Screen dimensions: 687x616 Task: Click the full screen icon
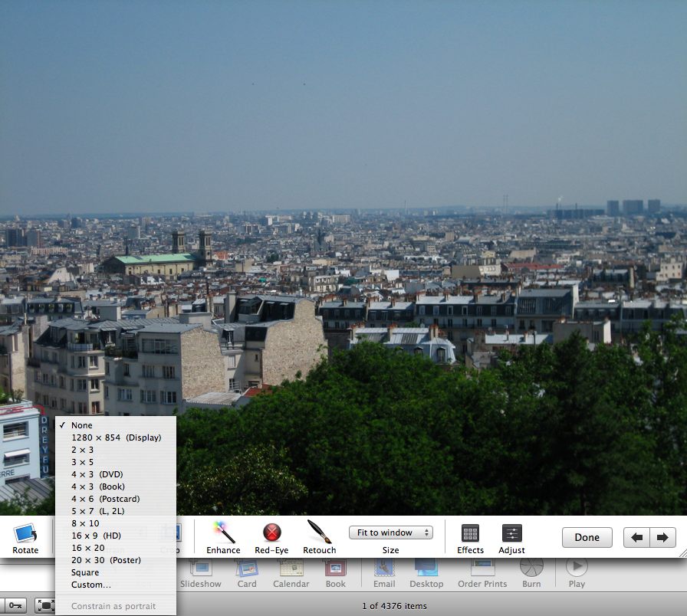click(45, 605)
